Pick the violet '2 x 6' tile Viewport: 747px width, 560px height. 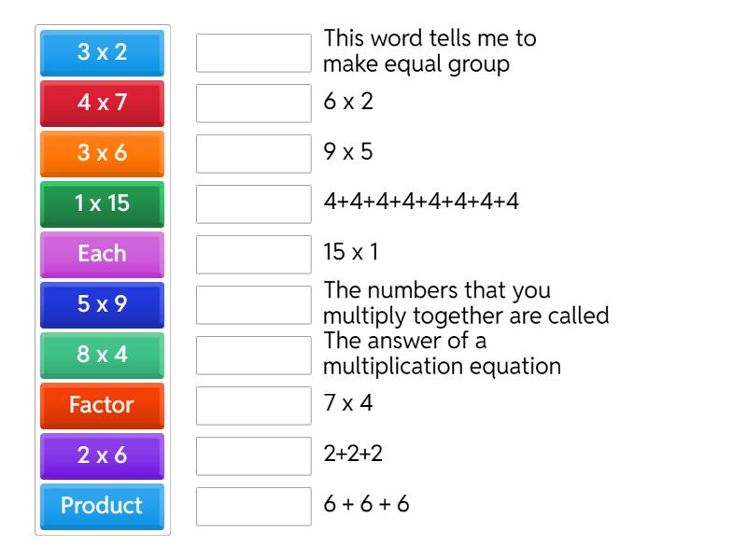pyautogui.click(x=102, y=455)
